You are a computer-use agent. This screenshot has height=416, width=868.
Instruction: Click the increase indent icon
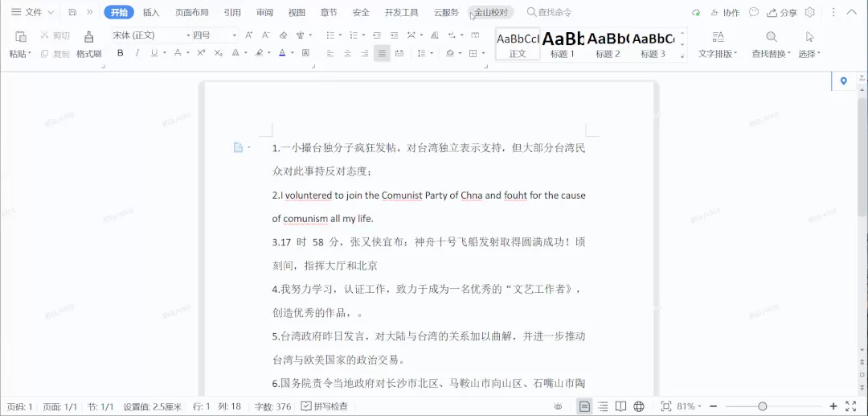pyautogui.click(x=394, y=35)
